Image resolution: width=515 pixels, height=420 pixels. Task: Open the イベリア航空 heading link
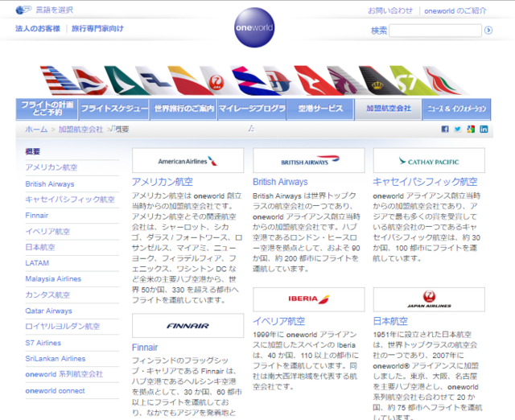pos(279,321)
